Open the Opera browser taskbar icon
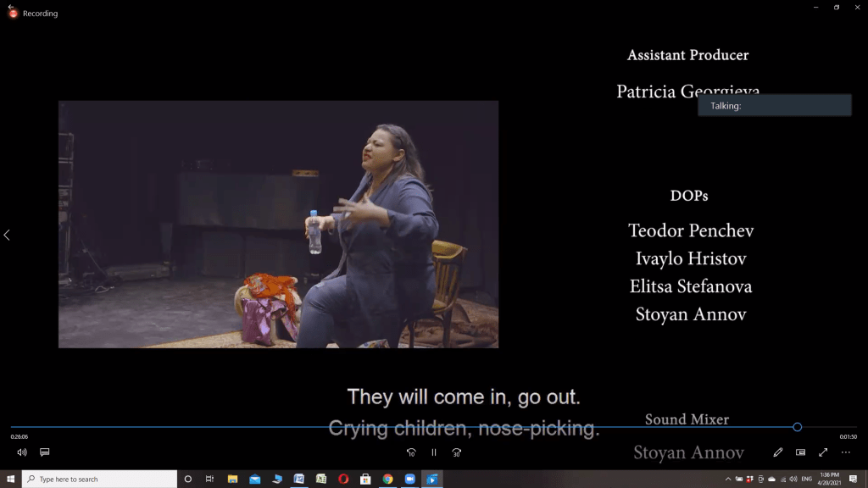Viewport: 868px width, 488px height. pyautogui.click(x=343, y=479)
